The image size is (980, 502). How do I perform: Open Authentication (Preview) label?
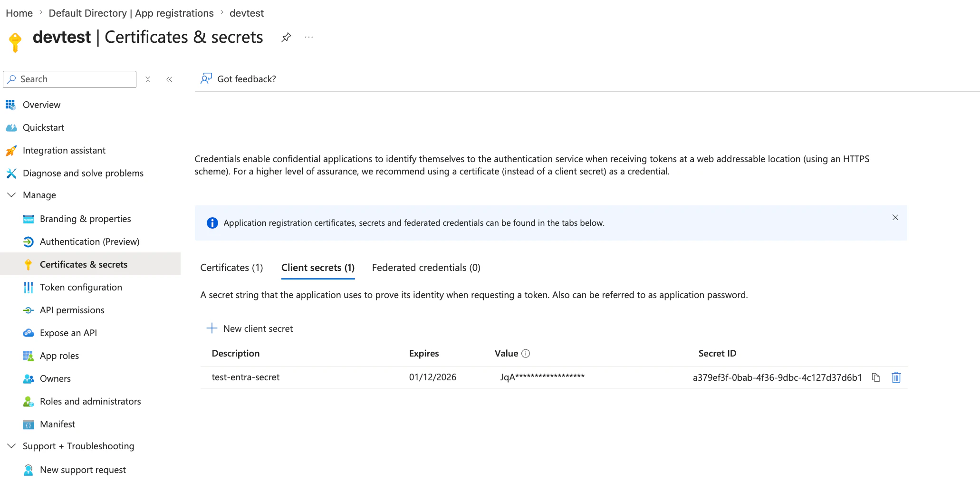click(90, 241)
